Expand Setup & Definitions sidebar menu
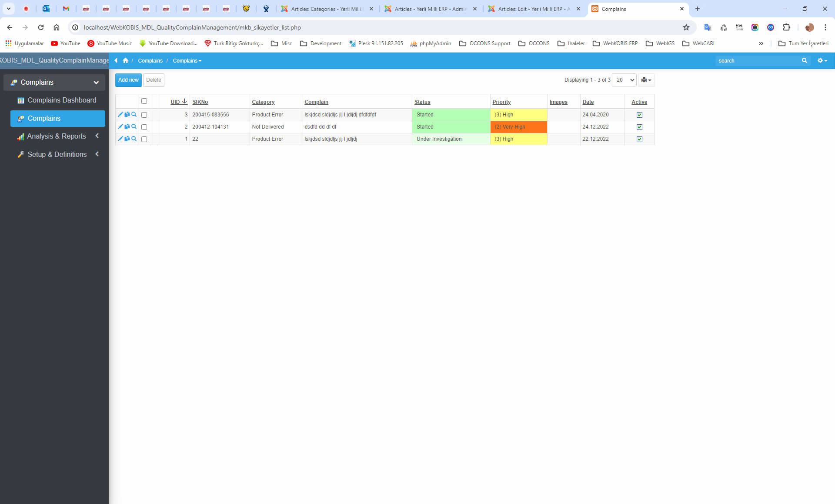This screenshot has height=504, width=835. coord(57,155)
